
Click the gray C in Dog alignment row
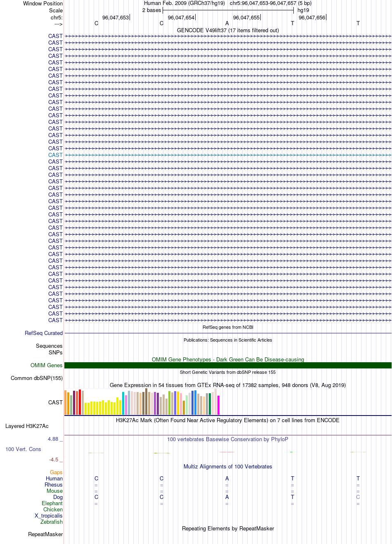coord(358,497)
